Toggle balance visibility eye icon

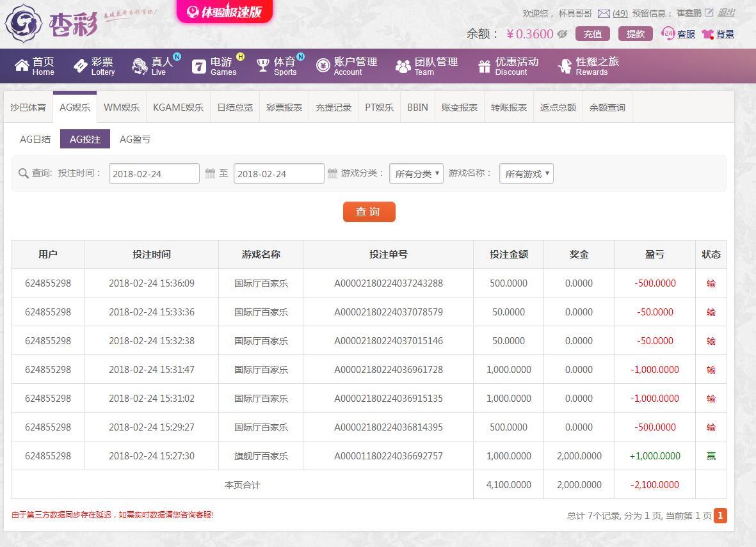(x=562, y=34)
